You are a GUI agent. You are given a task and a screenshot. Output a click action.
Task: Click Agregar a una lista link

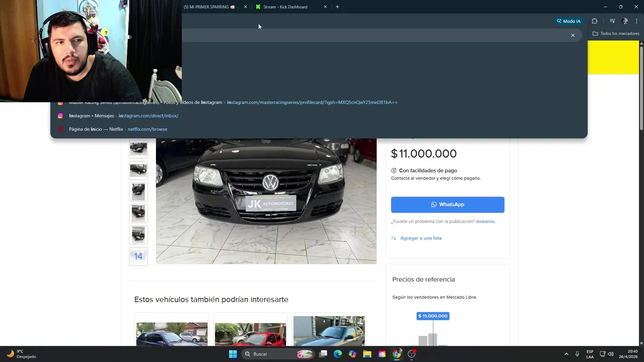point(421,238)
